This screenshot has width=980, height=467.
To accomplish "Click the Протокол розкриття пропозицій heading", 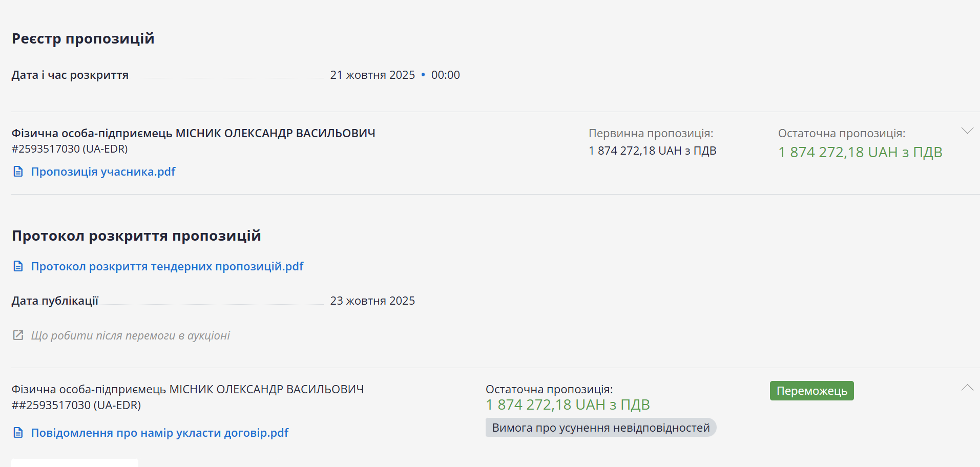I will coord(136,236).
